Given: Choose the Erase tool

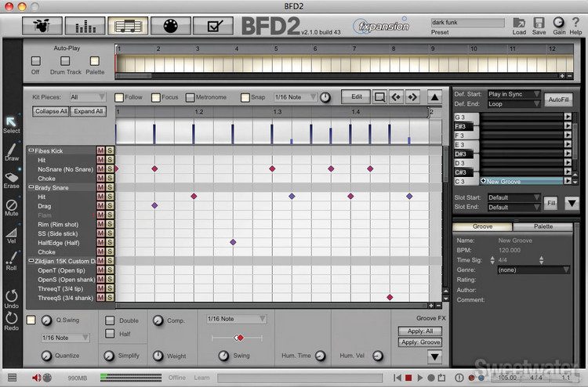Looking at the screenshot, I should click(x=11, y=177).
